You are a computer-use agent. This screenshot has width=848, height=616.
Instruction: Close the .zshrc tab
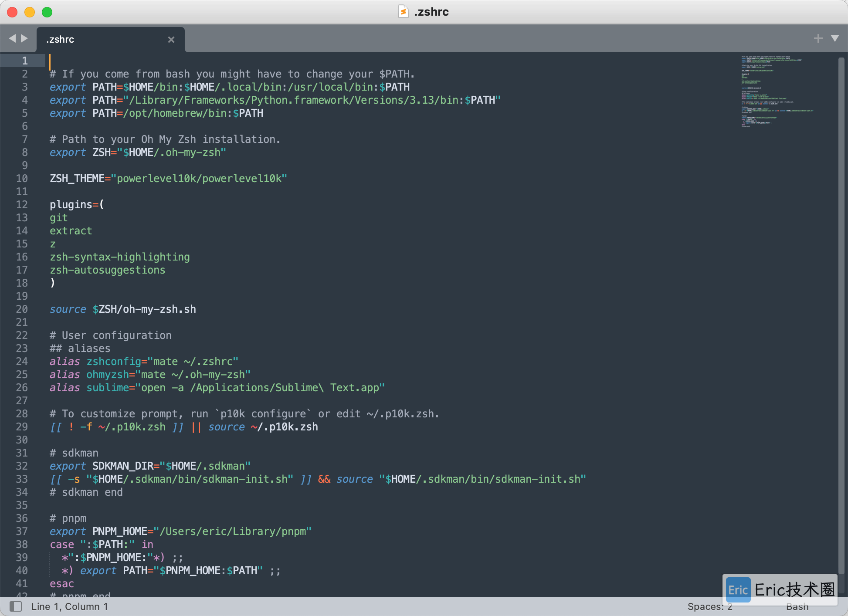tap(171, 40)
